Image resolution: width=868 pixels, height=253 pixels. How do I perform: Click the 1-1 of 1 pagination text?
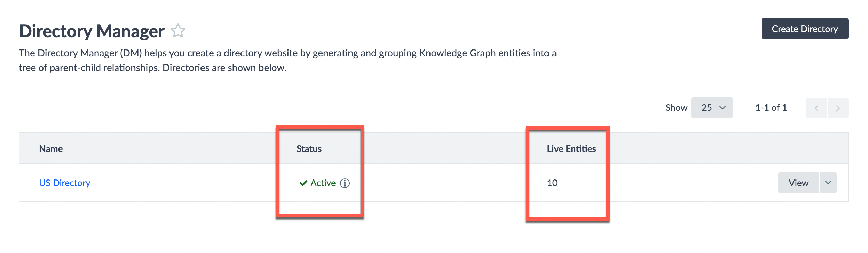tap(771, 108)
